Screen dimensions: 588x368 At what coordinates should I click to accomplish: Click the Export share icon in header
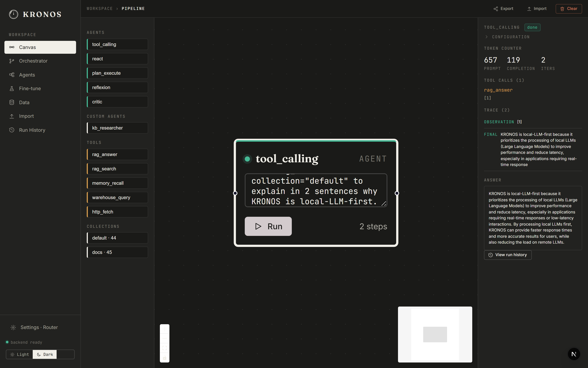(496, 9)
